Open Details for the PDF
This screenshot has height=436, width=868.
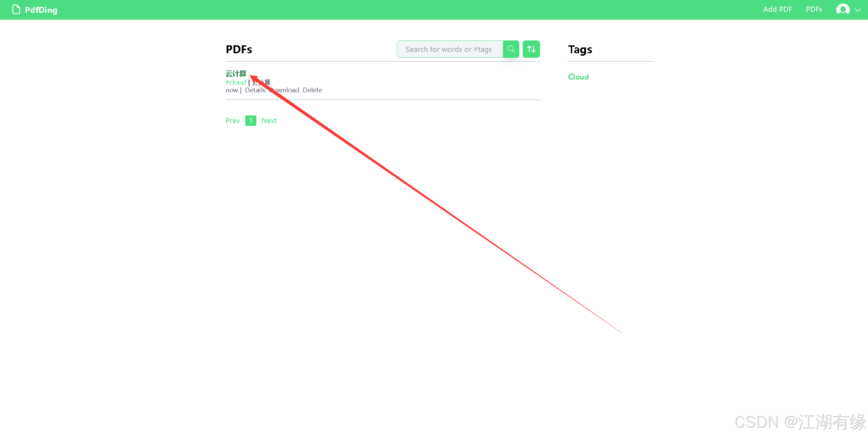[x=255, y=90]
